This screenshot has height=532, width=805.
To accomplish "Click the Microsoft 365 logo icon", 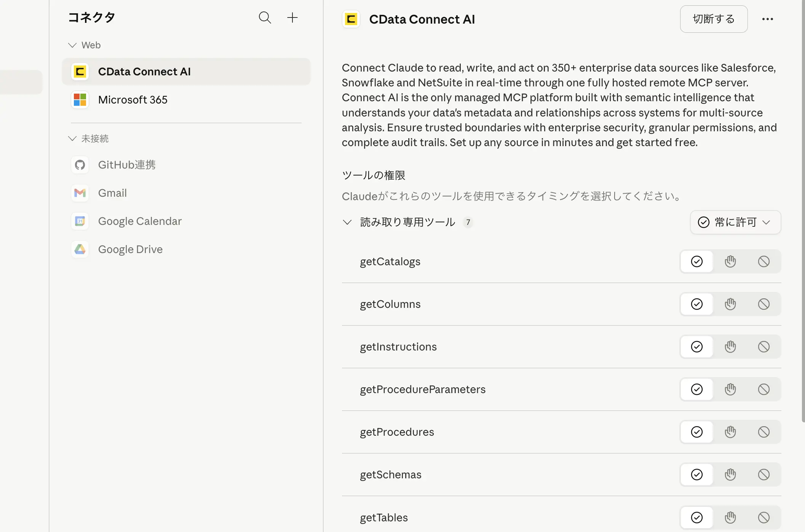I will 80,100.
